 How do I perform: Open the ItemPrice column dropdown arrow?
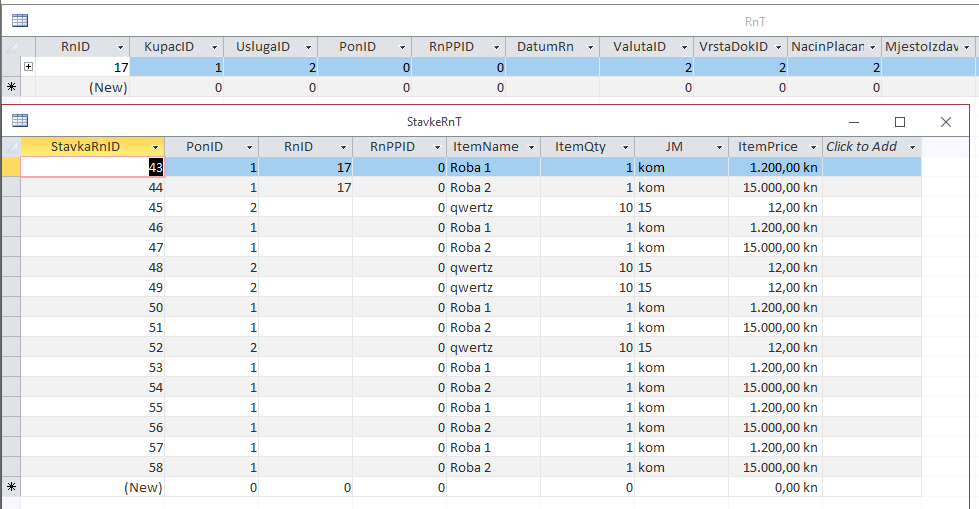tap(813, 147)
